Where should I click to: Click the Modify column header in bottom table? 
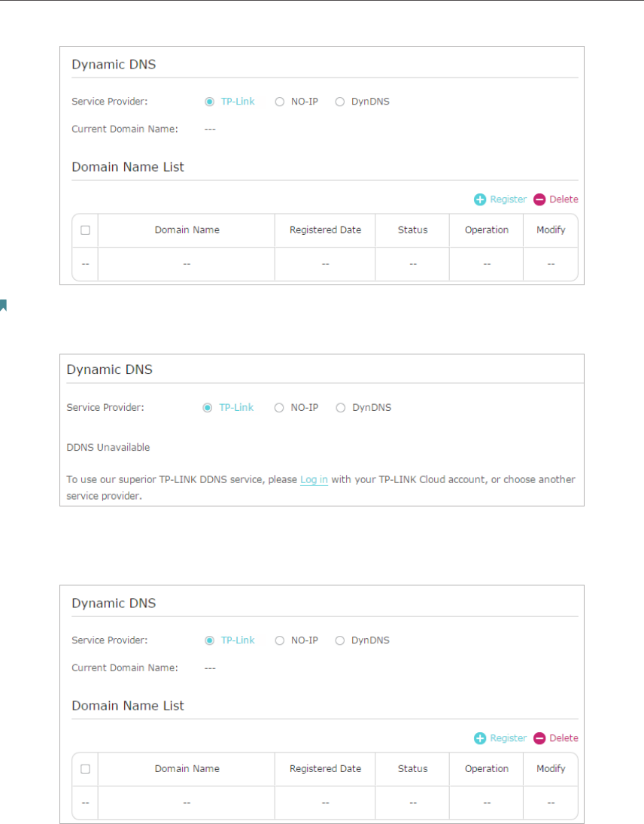pos(551,769)
